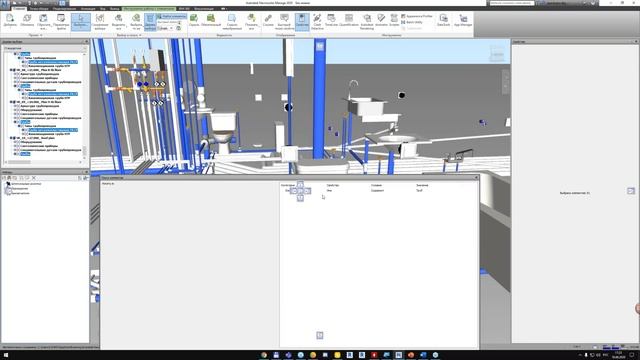
Task: Open the App Manager icon
Action: click(463, 20)
